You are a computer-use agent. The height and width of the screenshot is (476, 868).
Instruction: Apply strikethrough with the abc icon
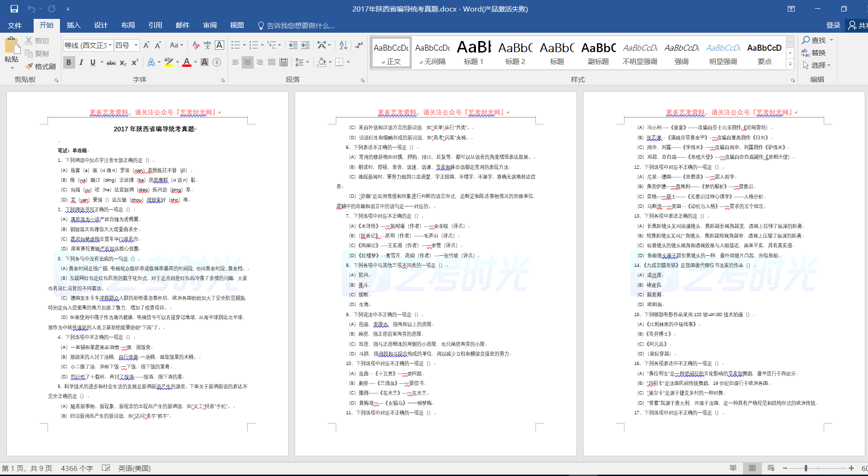(111, 63)
